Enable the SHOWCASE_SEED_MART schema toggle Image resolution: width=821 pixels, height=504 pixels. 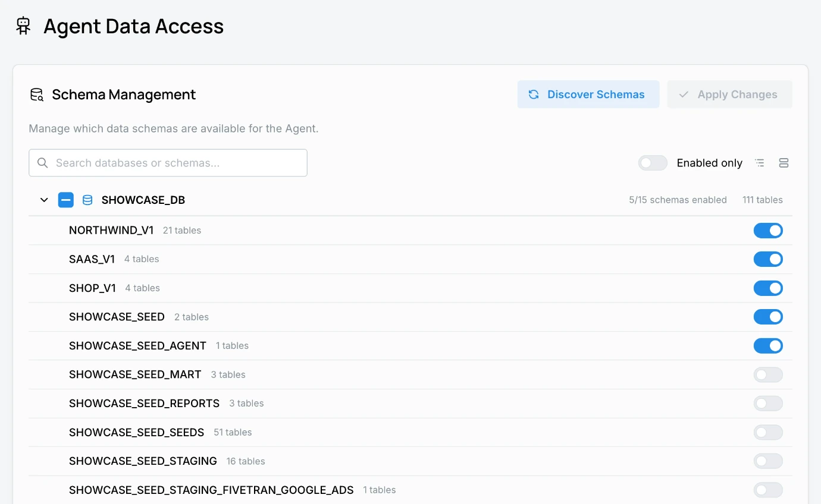pyautogui.click(x=768, y=374)
